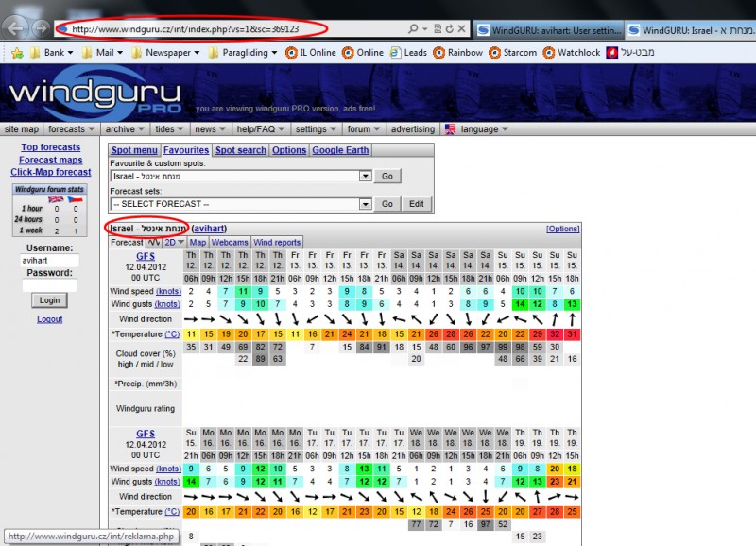Switch to the graph view tab icon
This screenshot has height=546, width=756.
tap(154, 243)
